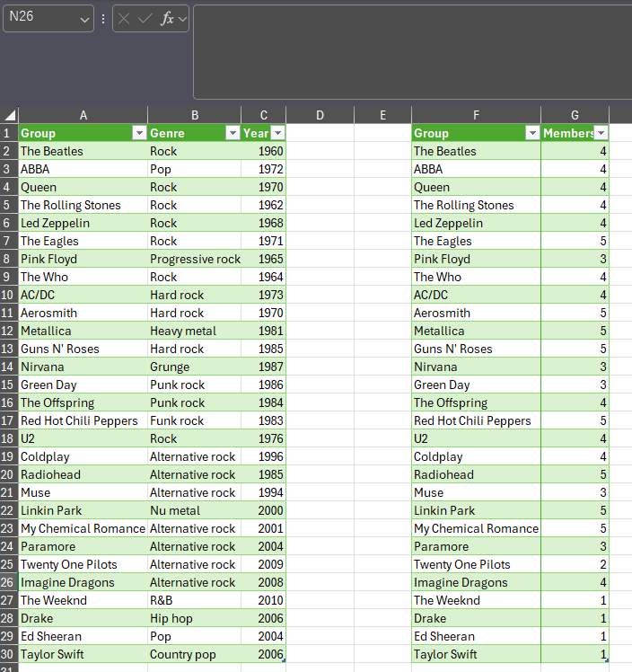Image resolution: width=632 pixels, height=672 pixels.
Task: Click Nirvana cell in column A
Action: pos(83,367)
